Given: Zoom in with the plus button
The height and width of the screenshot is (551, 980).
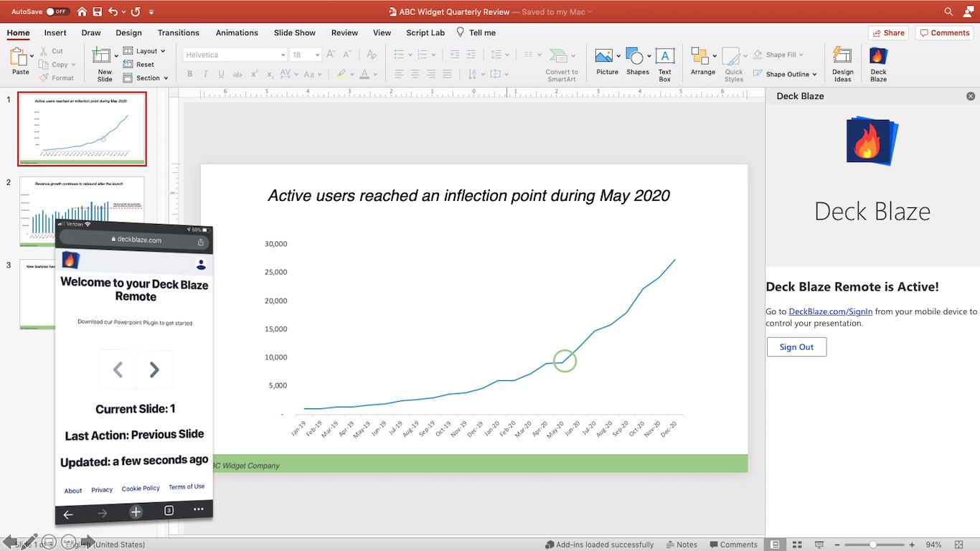Looking at the screenshot, I should [x=913, y=545].
